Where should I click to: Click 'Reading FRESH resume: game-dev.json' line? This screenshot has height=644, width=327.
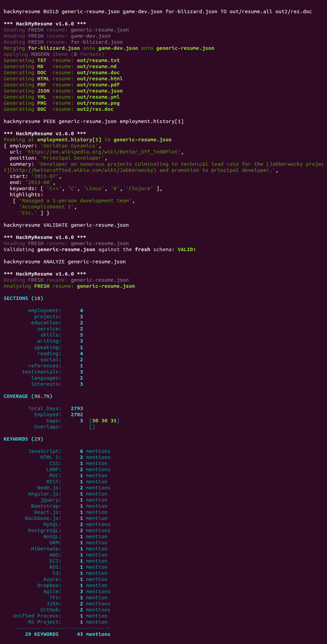coord(57,36)
